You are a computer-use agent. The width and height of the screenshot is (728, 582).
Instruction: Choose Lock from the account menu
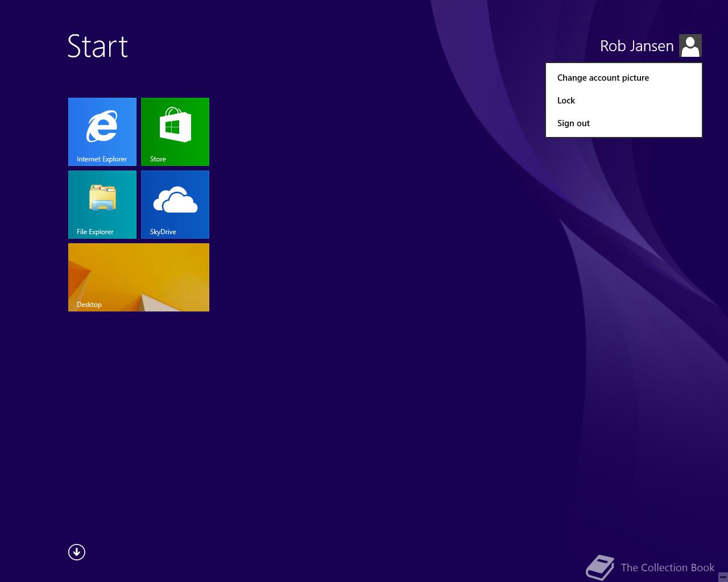coord(624,101)
